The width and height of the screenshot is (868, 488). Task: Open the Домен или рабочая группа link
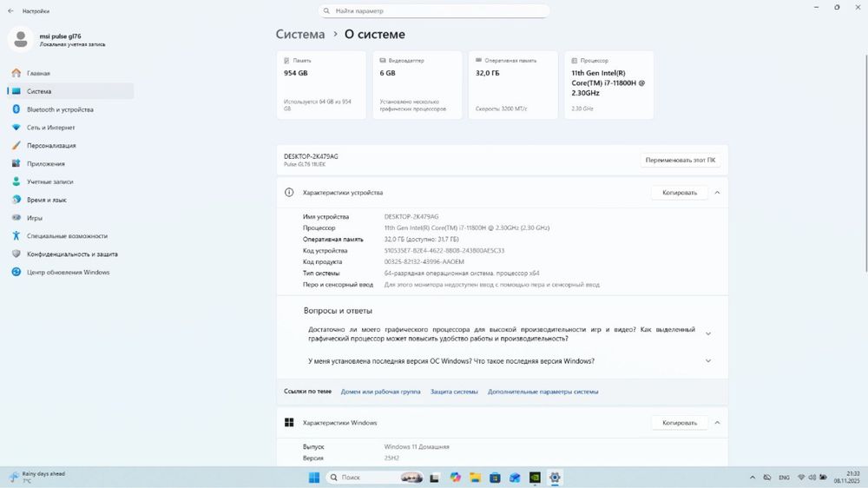coord(380,392)
